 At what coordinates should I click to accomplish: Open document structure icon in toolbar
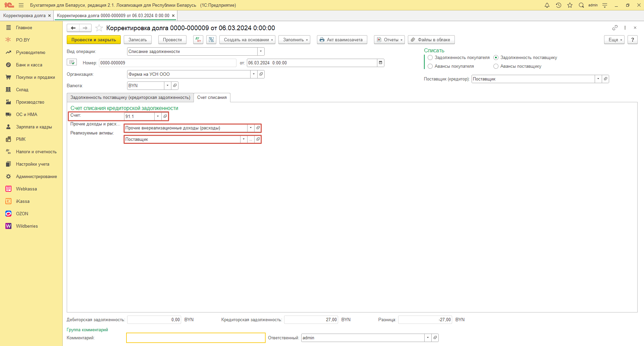point(211,40)
